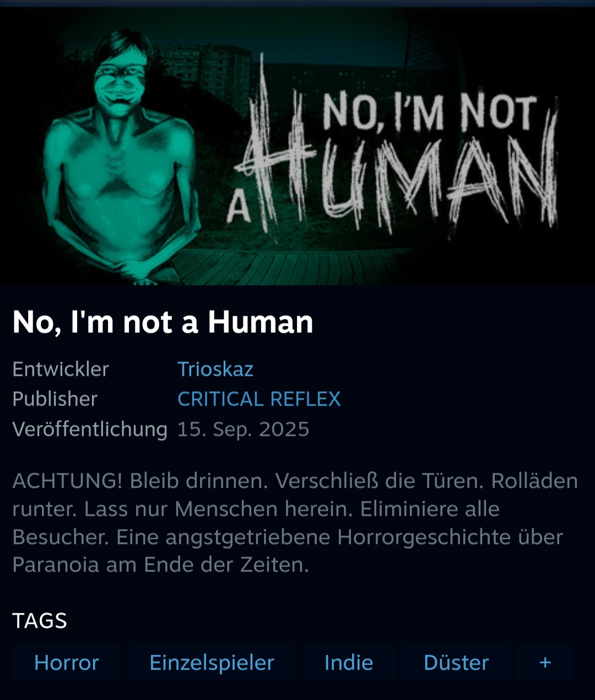Open the CRITICAL REFLEX publisher page
Image resolution: width=595 pixels, height=700 pixels.
point(259,399)
